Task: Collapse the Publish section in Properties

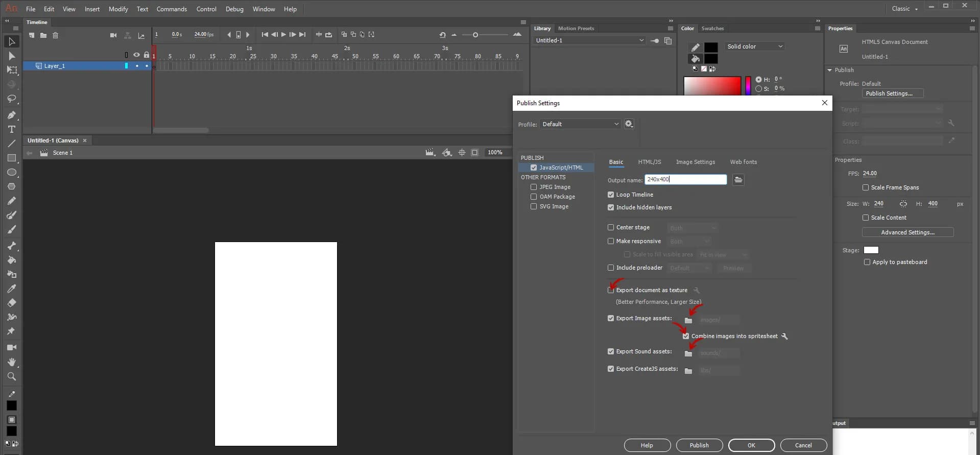Action: [x=830, y=70]
